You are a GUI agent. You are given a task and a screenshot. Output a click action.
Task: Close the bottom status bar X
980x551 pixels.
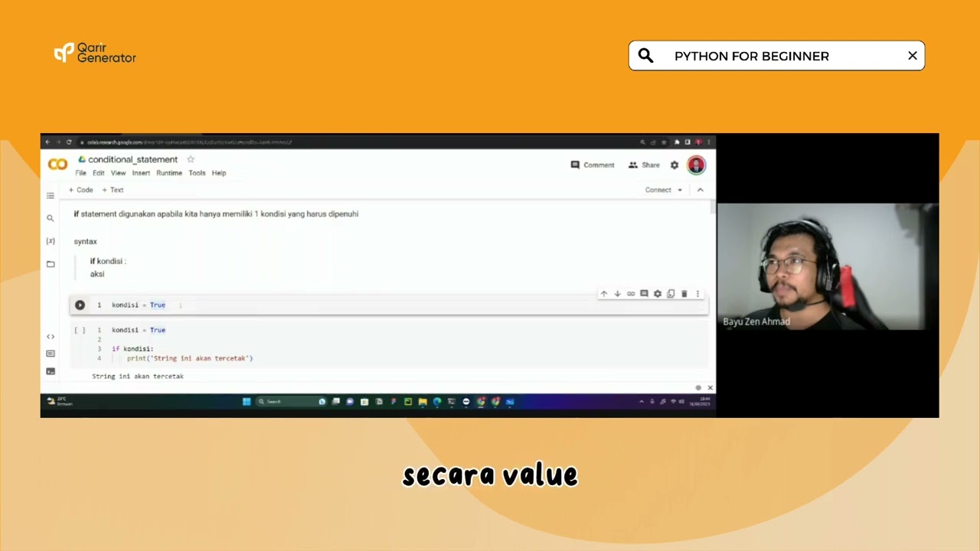[x=710, y=388]
